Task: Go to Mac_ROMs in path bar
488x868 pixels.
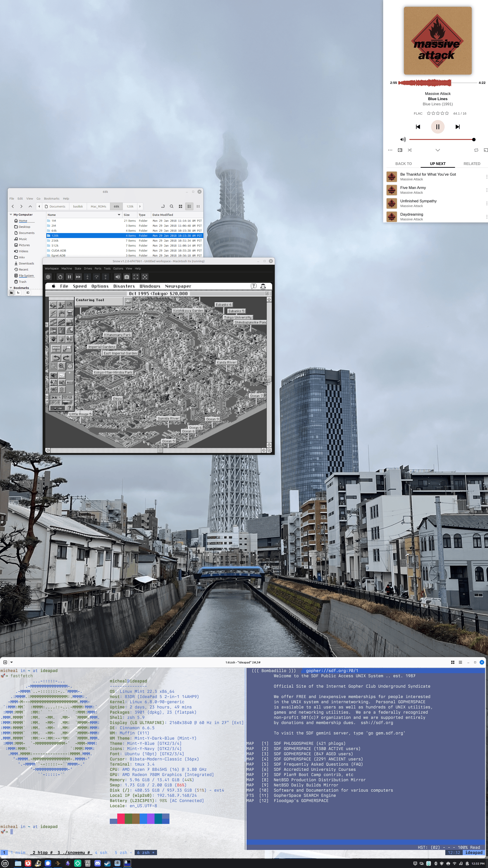Action: point(98,206)
